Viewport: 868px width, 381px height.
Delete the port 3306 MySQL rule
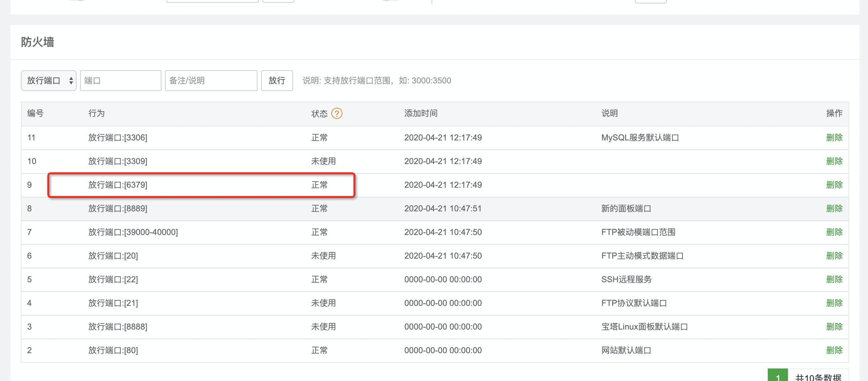(x=834, y=138)
